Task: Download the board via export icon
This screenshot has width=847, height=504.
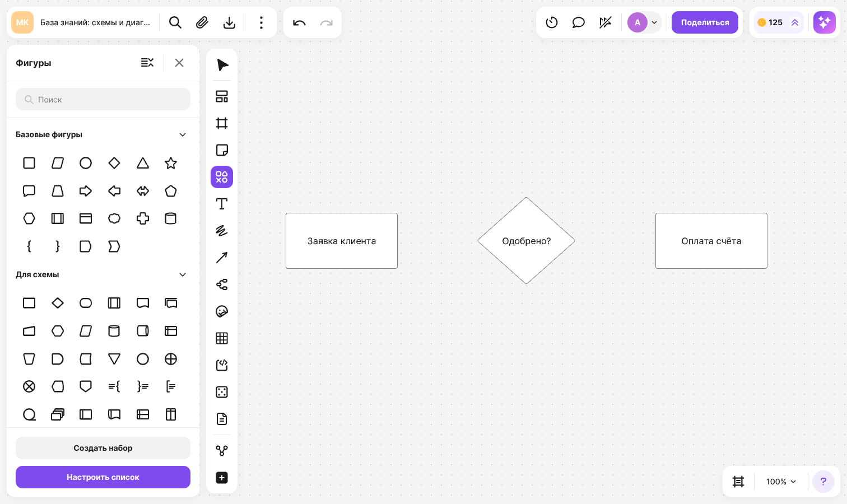Action: pos(229,22)
